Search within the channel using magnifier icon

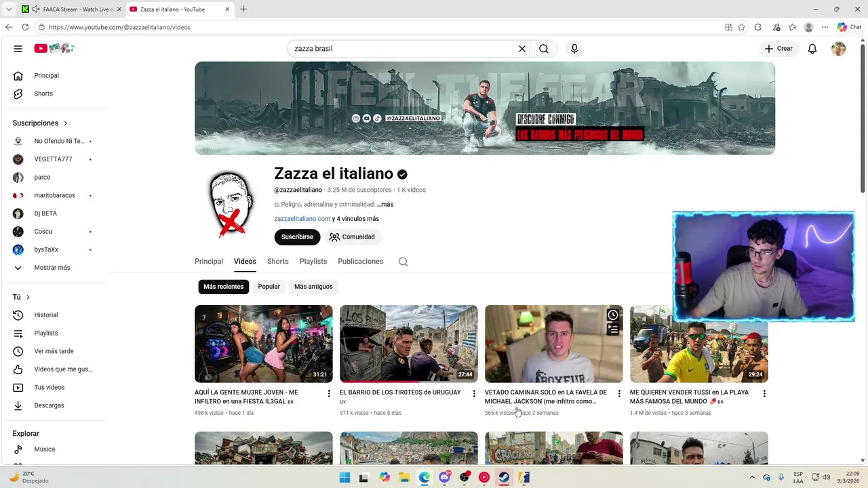[x=403, y=262]
